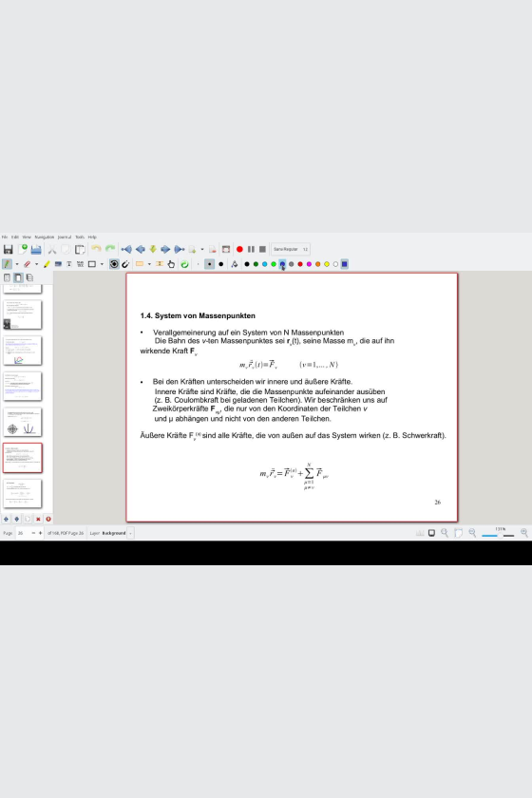Jump to the first page arrow

coord(126,249)
